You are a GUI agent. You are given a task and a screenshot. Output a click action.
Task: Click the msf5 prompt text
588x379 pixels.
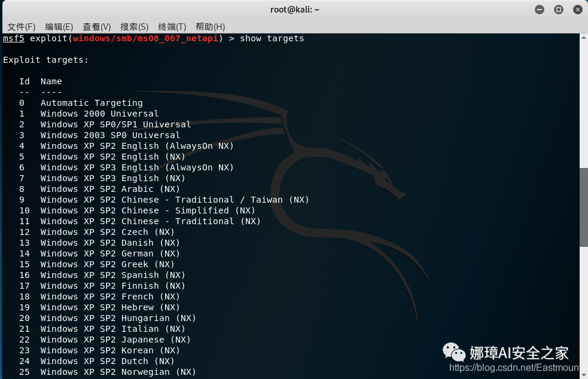[14, 39]
